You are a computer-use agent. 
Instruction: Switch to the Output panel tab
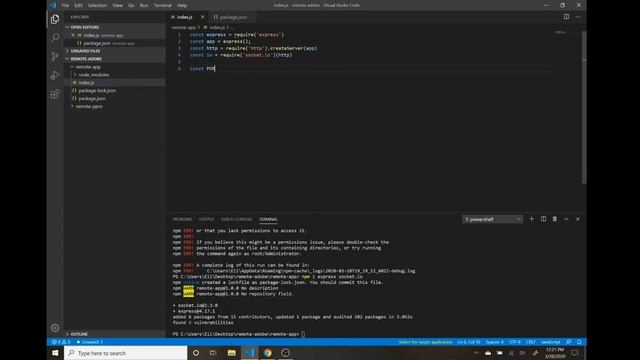pos(206,219)
